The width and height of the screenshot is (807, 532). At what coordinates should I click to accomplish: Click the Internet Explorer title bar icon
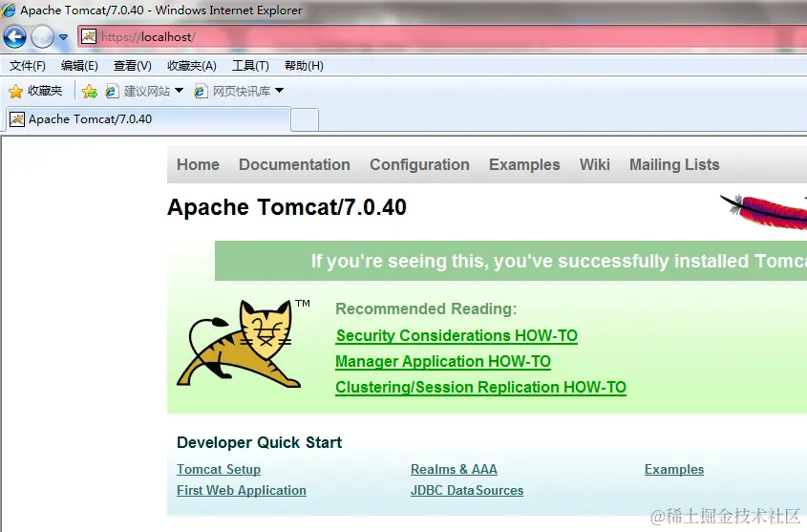pos(9,10)
